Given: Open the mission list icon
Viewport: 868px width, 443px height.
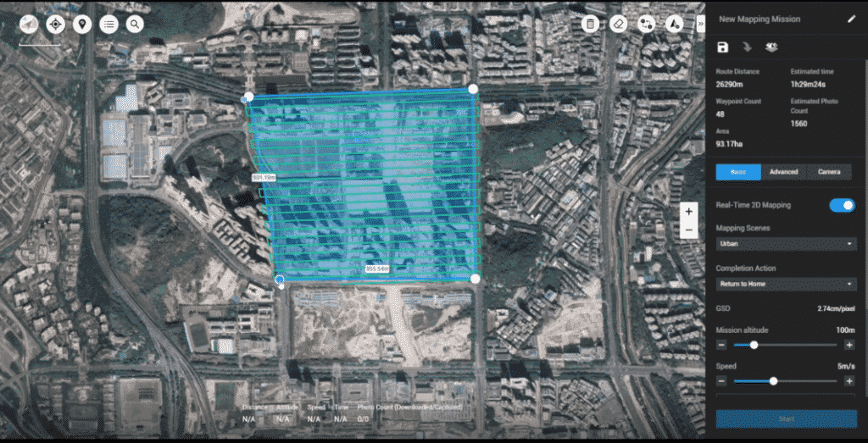Looking at the screenshot, I should tap(108, 24).
